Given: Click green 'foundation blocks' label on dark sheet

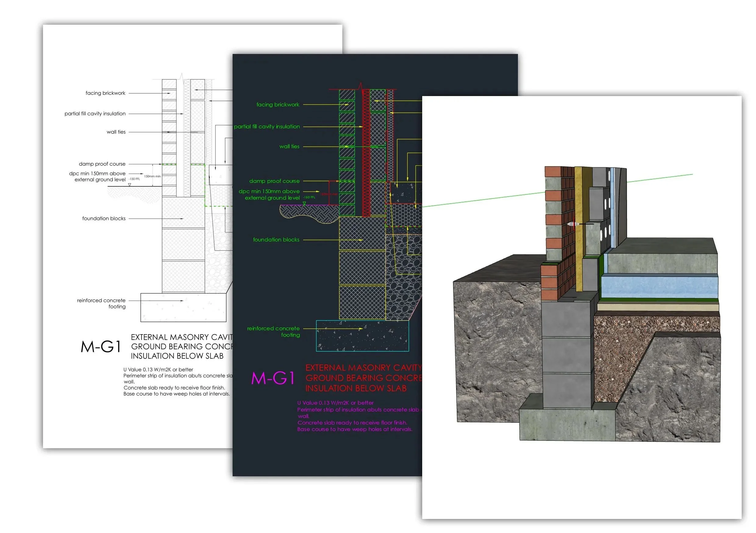Looking at the screenshot, I should (x=276, y=240).
